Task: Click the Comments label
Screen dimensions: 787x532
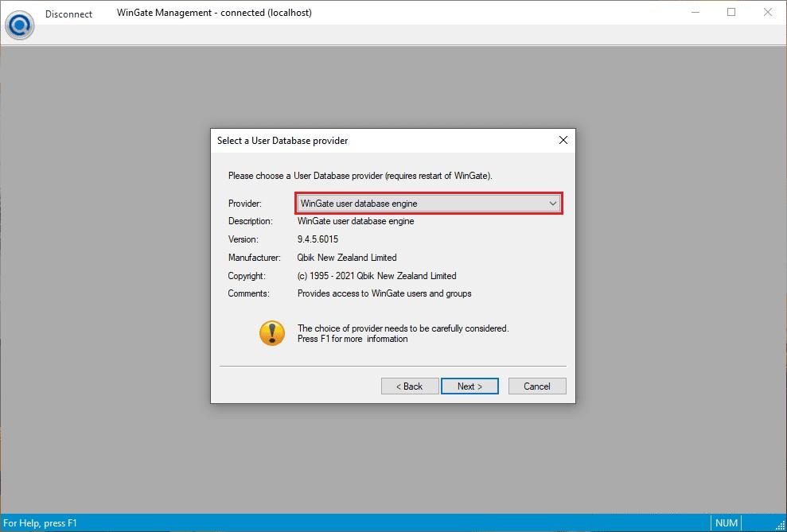Action: click(248, 293)
